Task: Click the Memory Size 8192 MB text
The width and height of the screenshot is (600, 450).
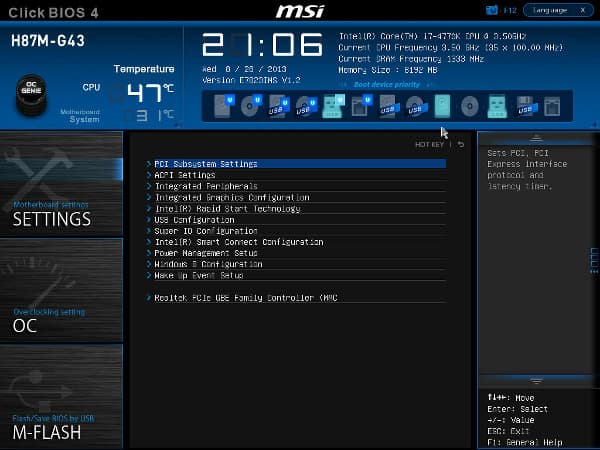Action: (388, 70)
